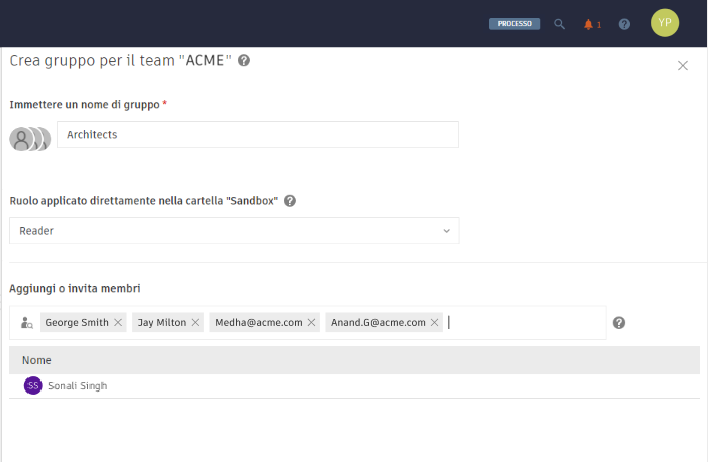
Task: Open search with the magnifier icon
Action: 559,24
